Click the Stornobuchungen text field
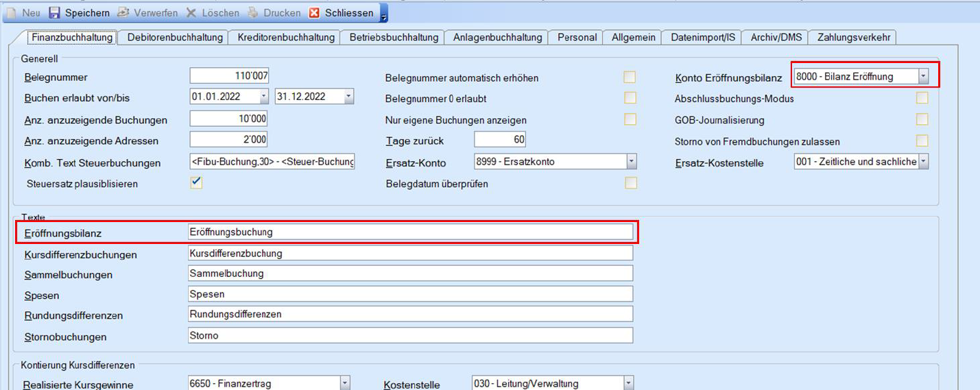980x390 pixels. (410, 336)
